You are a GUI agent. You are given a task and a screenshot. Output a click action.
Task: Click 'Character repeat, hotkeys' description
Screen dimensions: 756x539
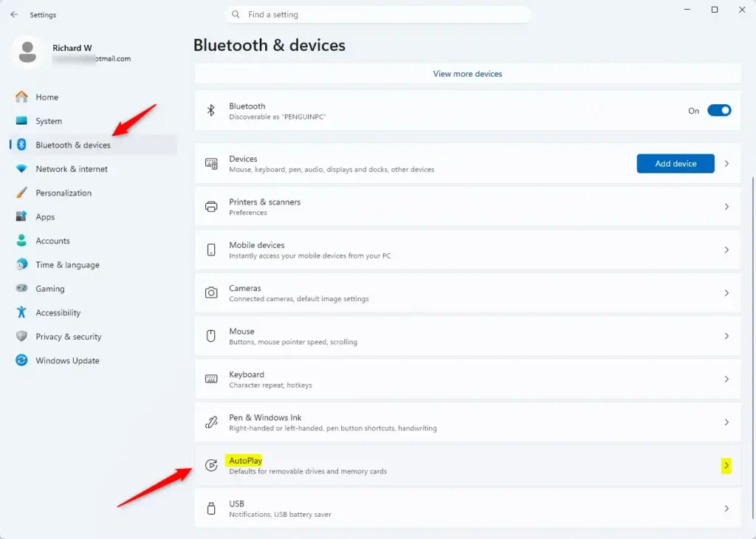pos(270,385)
